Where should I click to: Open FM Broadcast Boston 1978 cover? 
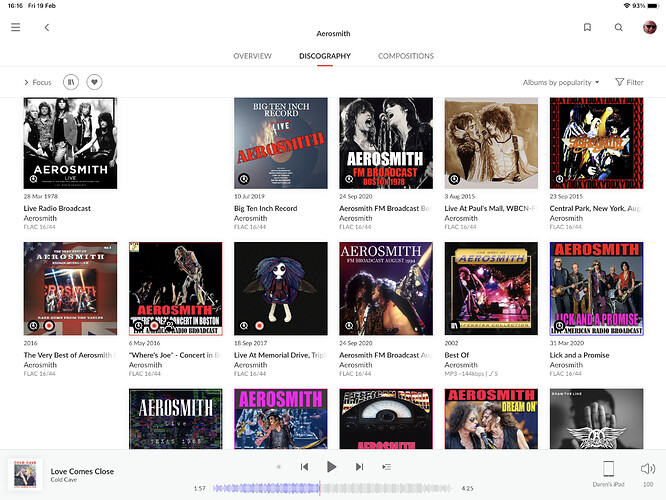386,143
